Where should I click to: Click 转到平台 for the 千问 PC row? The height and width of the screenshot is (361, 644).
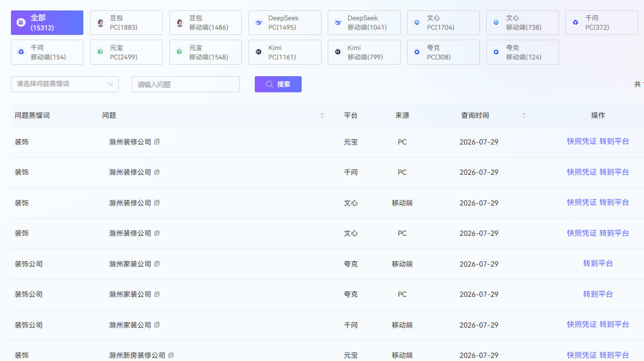(614, 172)
